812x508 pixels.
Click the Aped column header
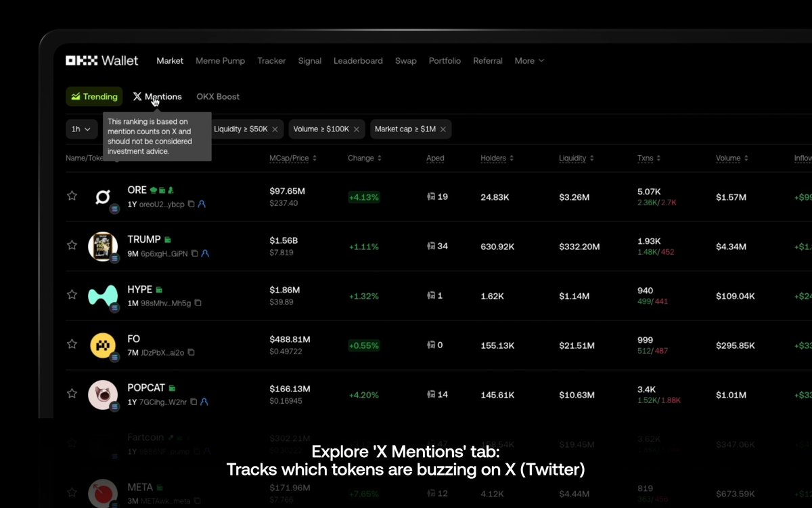tap(435, 158)
